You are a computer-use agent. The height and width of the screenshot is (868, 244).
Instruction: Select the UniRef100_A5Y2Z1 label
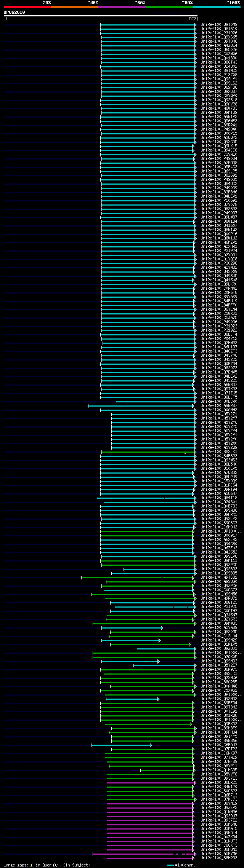coord(219,414)
